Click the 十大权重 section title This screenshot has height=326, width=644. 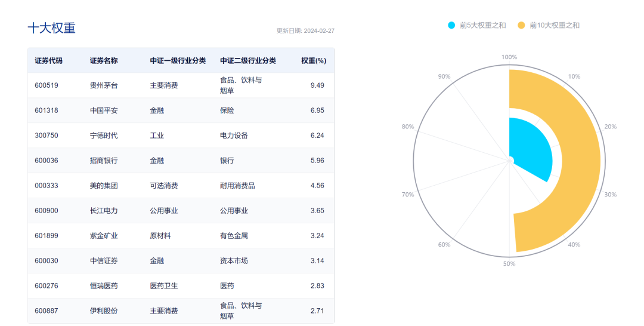[x=52, y=28]
